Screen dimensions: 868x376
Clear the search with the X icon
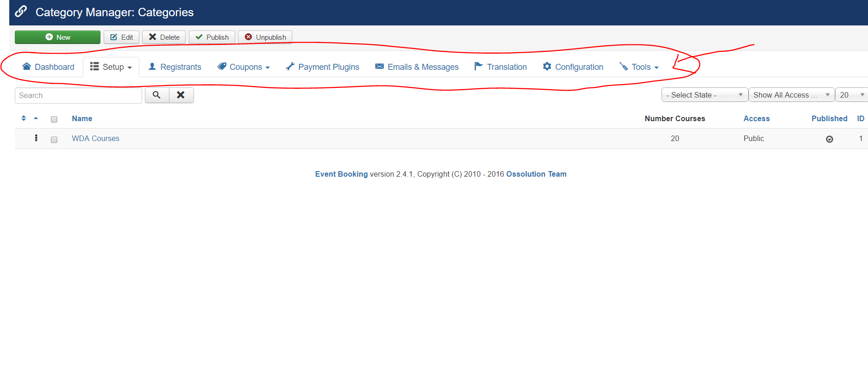pyautogui.click(x=181, y=95)
